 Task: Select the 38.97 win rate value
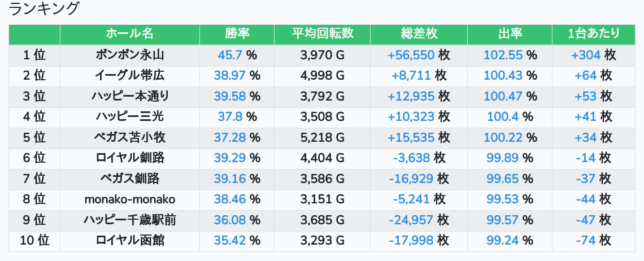230,75
